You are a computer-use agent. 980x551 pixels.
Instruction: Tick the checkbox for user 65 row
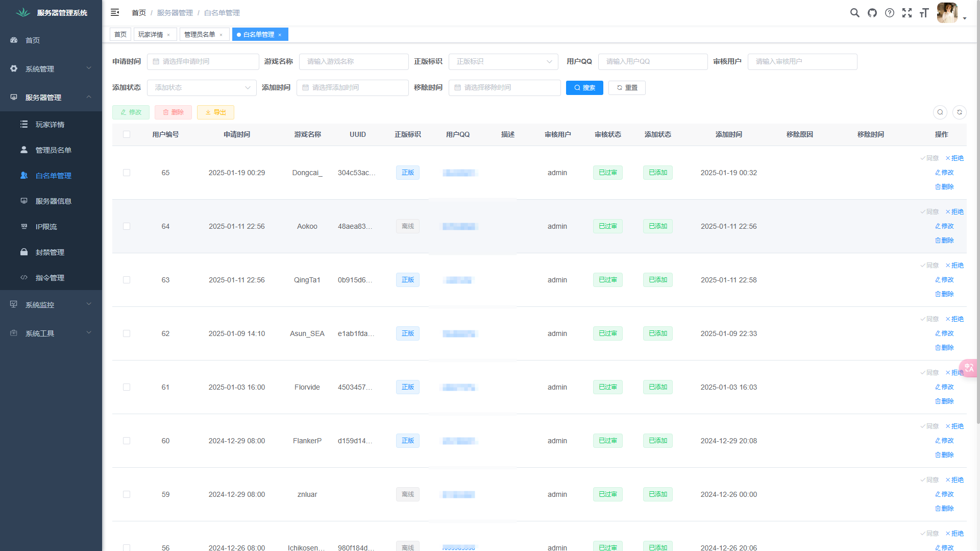[x=127, y=173]
